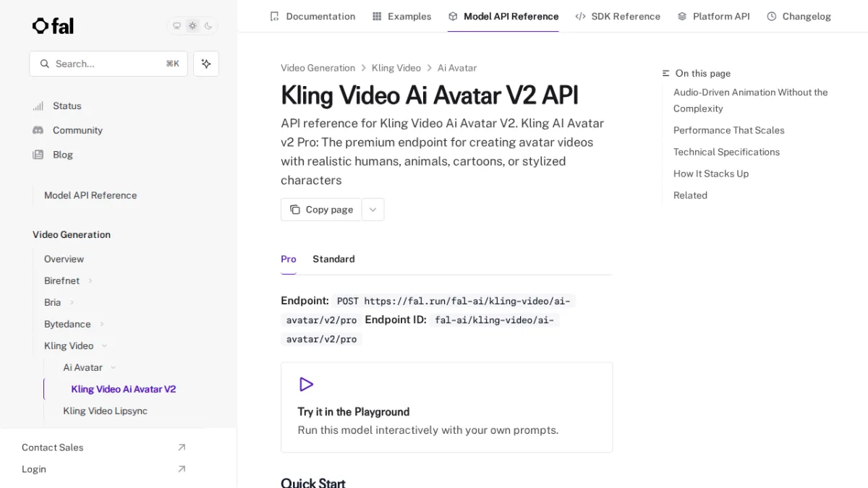Open the Platform API tab
The width and height of the screenshot is (868, 488).
click(713, 16)
